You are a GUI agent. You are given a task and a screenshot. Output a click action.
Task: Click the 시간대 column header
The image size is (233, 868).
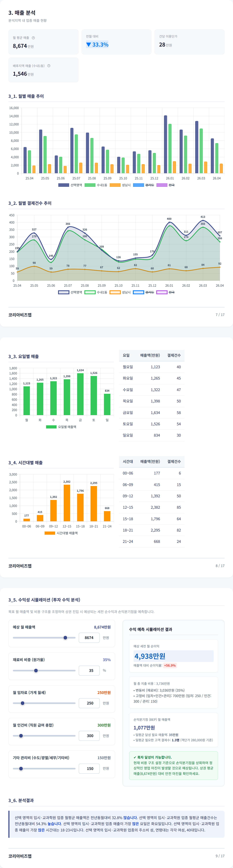tap(128, 462)
